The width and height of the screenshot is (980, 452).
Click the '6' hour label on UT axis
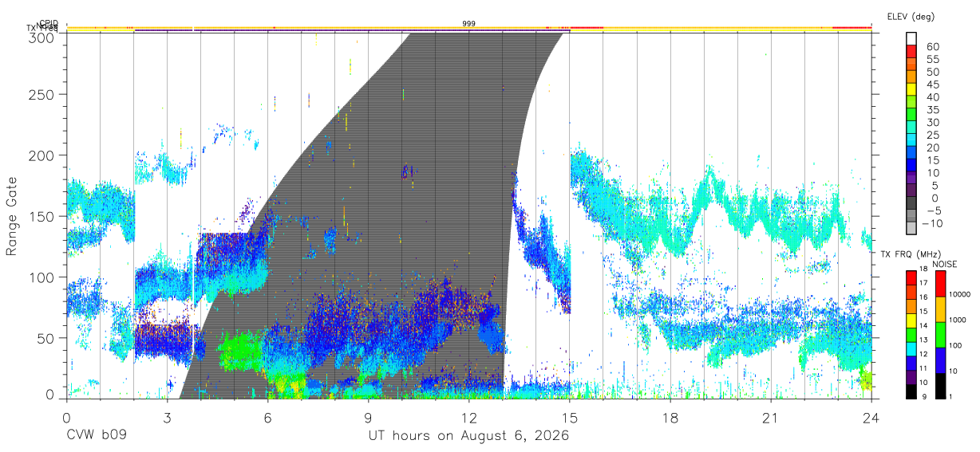(267, 417)
